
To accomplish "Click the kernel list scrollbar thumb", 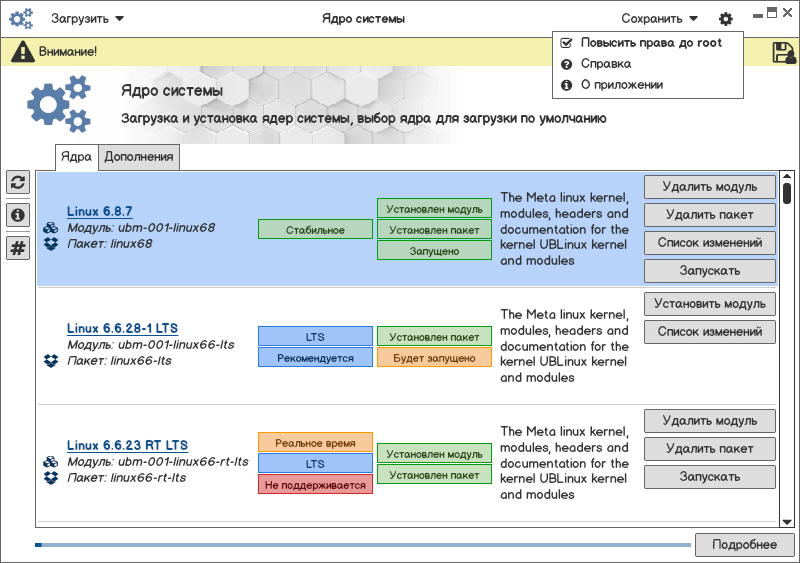I will tap(787, 193).
